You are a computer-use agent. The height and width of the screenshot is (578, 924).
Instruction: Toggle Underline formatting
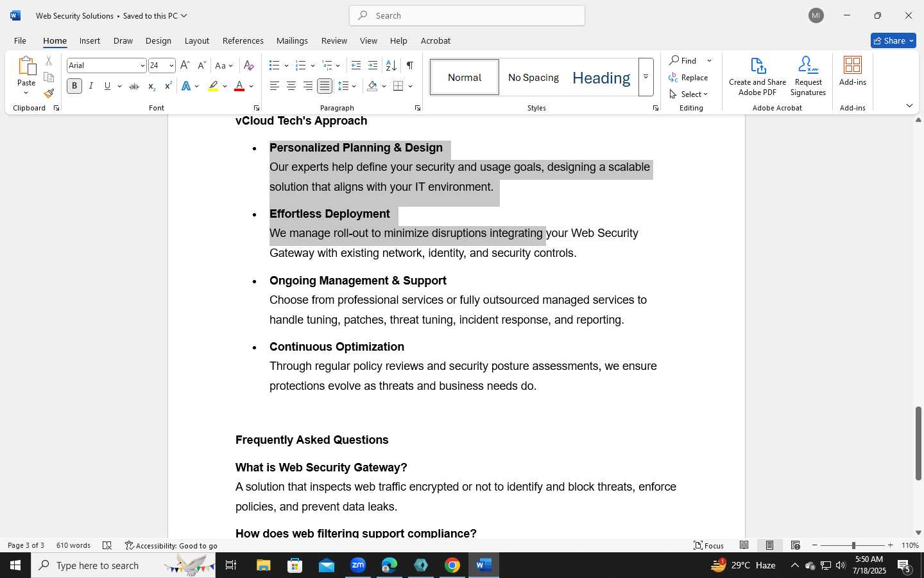tap(107, 86)
